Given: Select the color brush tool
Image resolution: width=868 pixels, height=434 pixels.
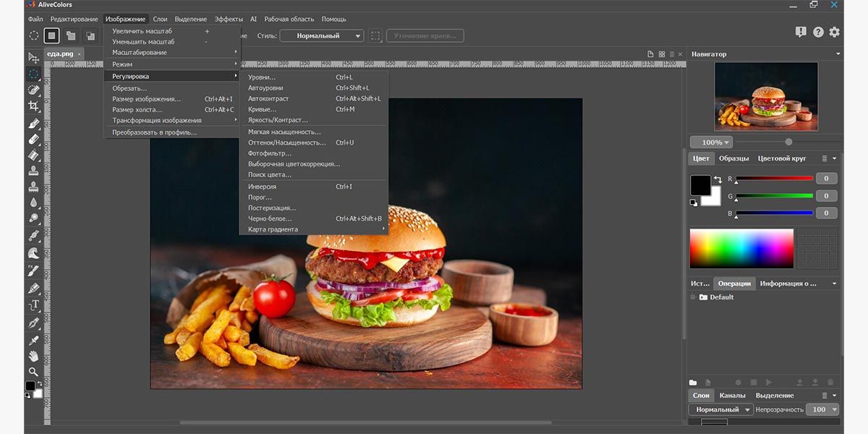Looking at the screenshot, I should coord(33,123).
